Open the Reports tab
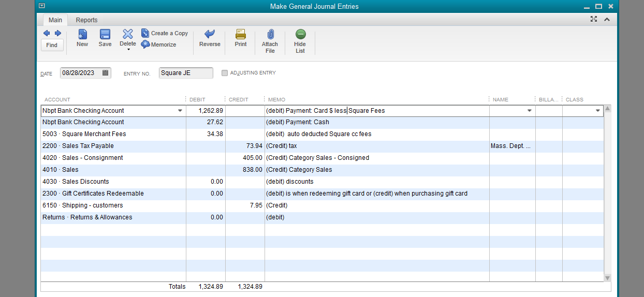Screen dimensions: 644x297 pyautogui.click(x=86, y=20)
